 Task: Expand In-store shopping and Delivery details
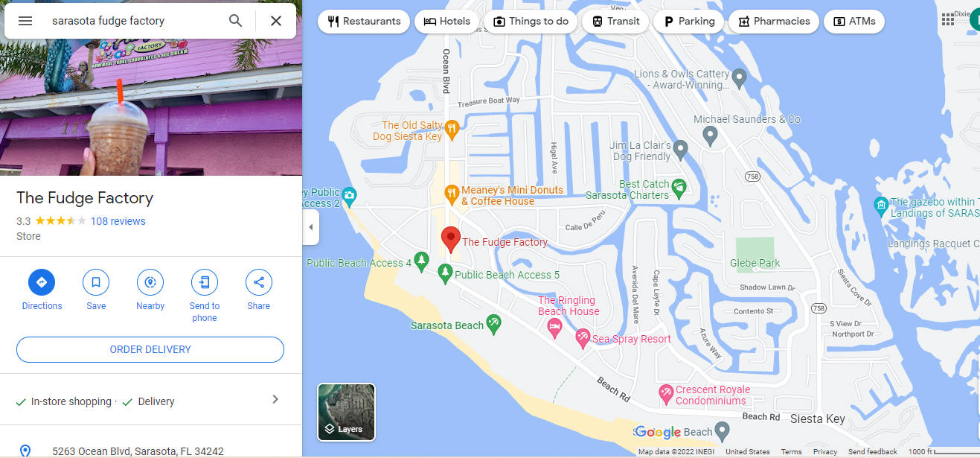click(x=275, y=399)
